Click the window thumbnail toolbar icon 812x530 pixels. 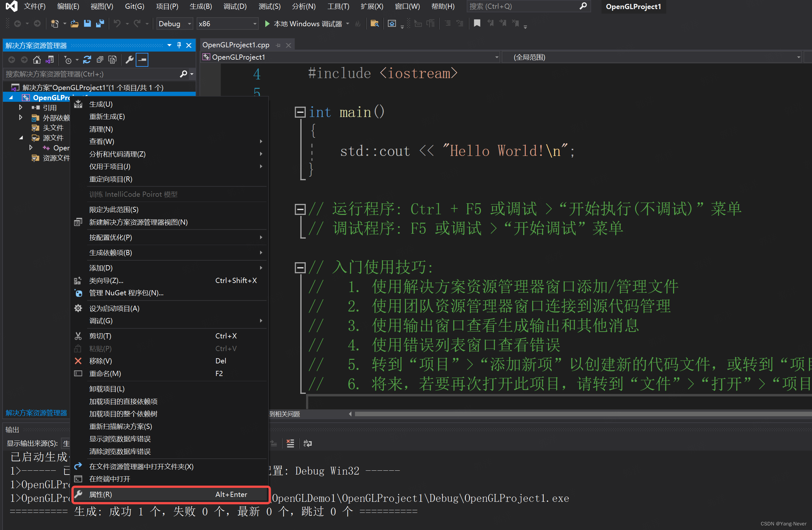coord(392,24)
